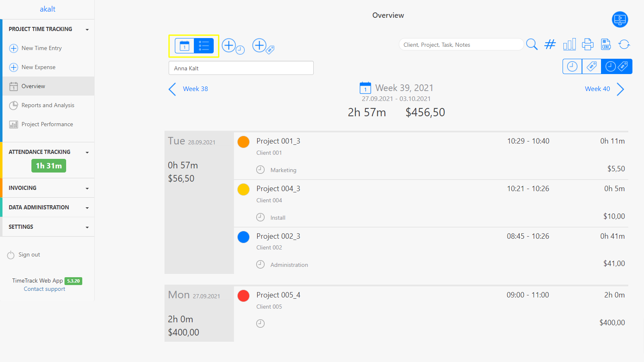The image size is (644, 362).
Task: Switch to Project Performance
Action: (x=48, y=124)
